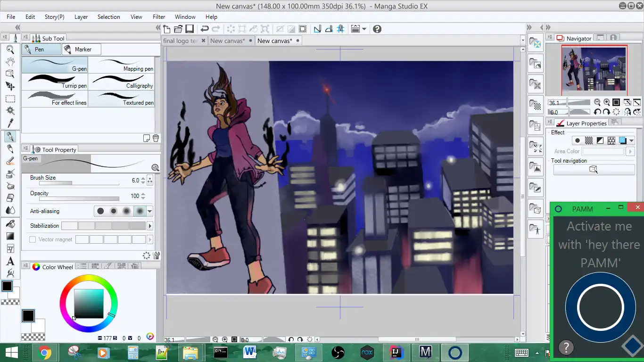This screenshot has width=644, height=362.
Task: Click the trash icon in Sub Tool panel
Action: [x=156, y=138]
